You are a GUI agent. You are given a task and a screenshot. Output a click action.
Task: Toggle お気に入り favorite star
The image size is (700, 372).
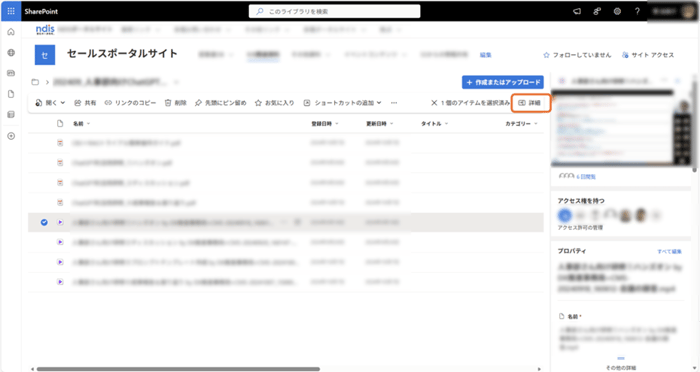click(x=275, y=103)
